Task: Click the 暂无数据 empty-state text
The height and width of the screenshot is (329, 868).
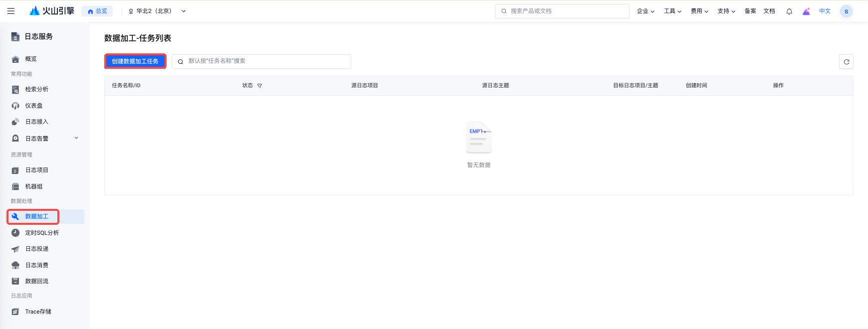Action: coord(479,165)
